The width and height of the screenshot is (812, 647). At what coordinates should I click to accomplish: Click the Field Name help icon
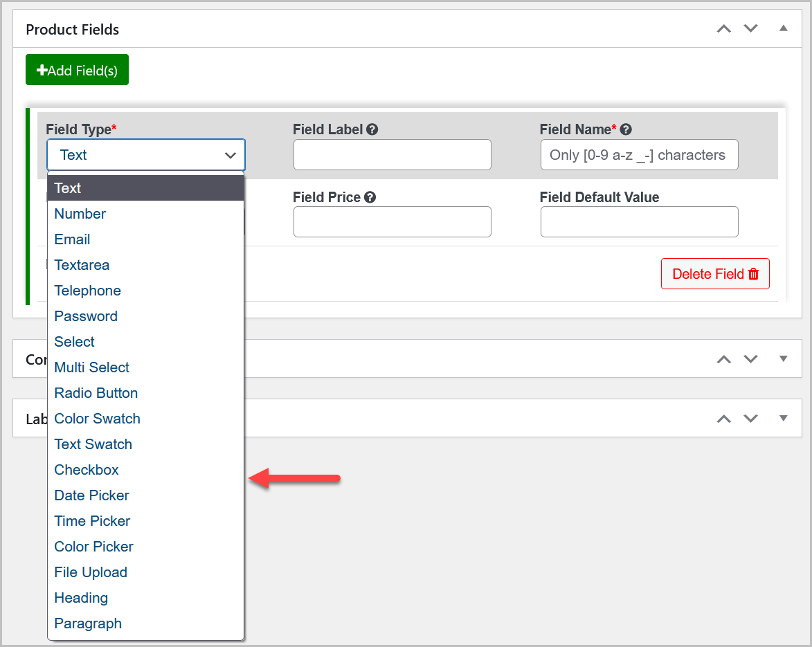coord(626,129)
